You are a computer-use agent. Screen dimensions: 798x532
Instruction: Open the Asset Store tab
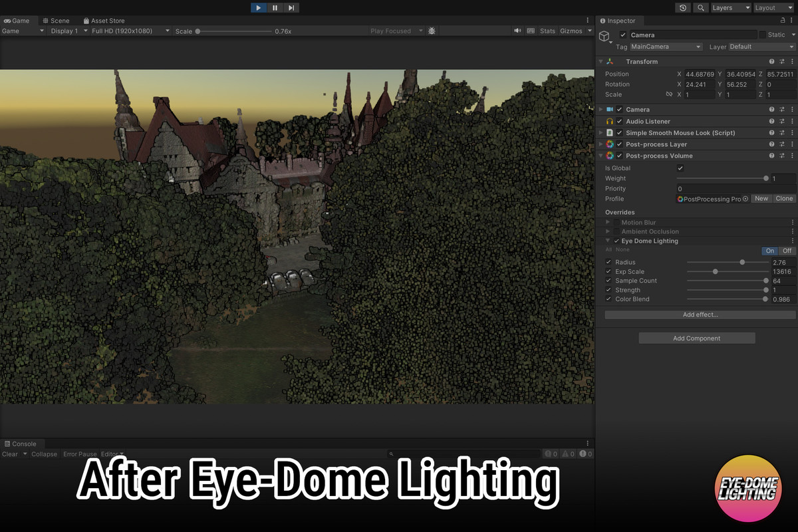click(108, 20)
